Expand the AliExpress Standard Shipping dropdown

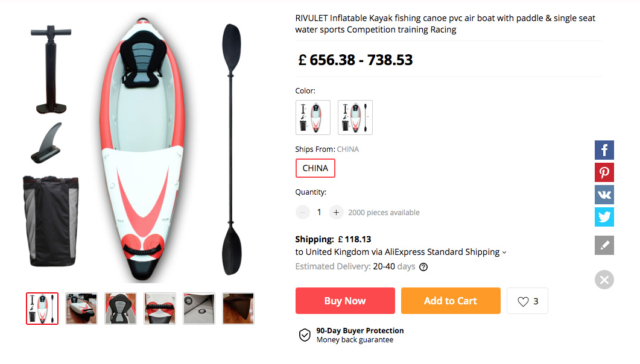504,253
